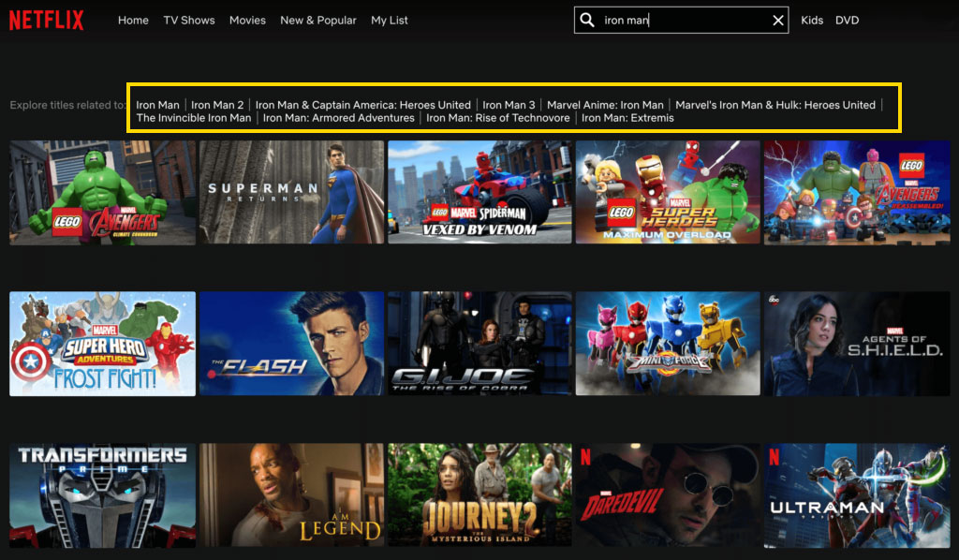
Task: Open 'Iron Man: Extremis' link
Action: tap(627, 118)
